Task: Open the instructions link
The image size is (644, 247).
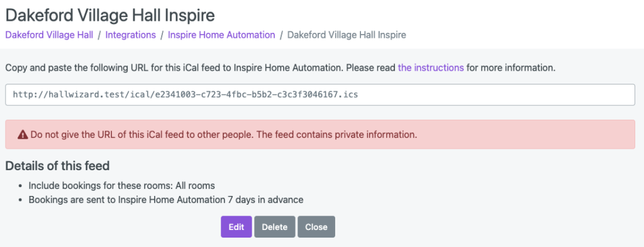Action: (x=431, y=68)
